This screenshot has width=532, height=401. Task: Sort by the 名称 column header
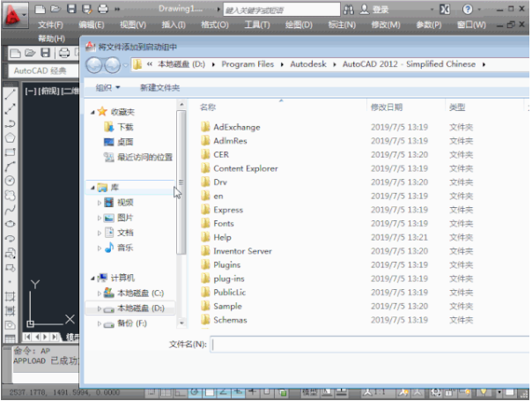tap(208, 108)
